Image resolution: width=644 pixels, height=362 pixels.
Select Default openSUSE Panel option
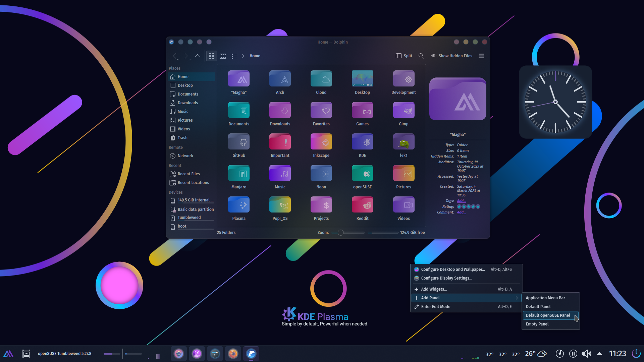point(550,315)
